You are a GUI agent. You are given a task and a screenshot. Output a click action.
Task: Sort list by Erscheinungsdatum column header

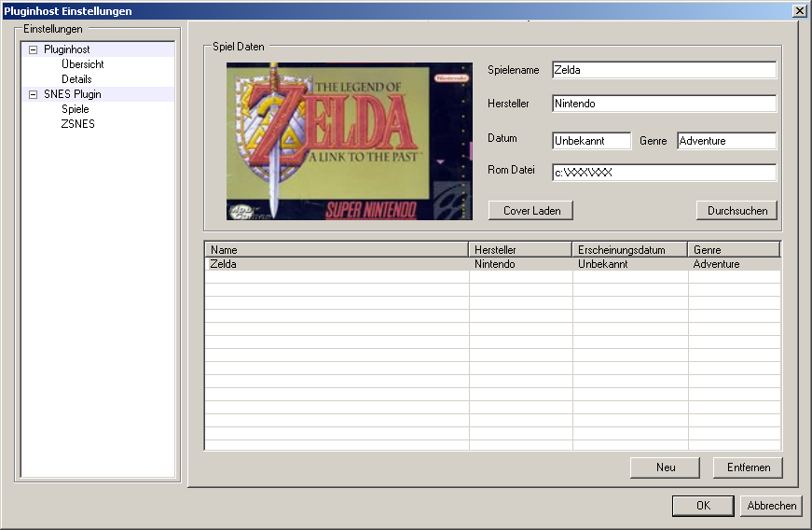click(x=629, y=250)
